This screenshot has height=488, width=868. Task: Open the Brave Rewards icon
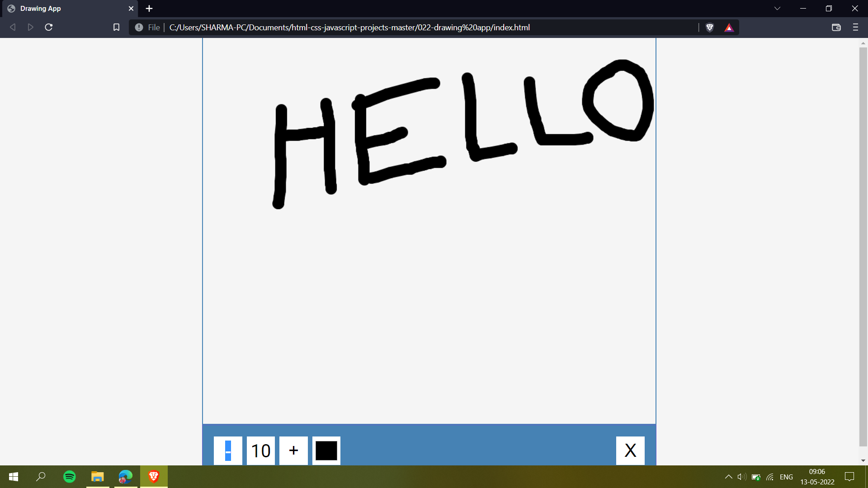(729, 27)
